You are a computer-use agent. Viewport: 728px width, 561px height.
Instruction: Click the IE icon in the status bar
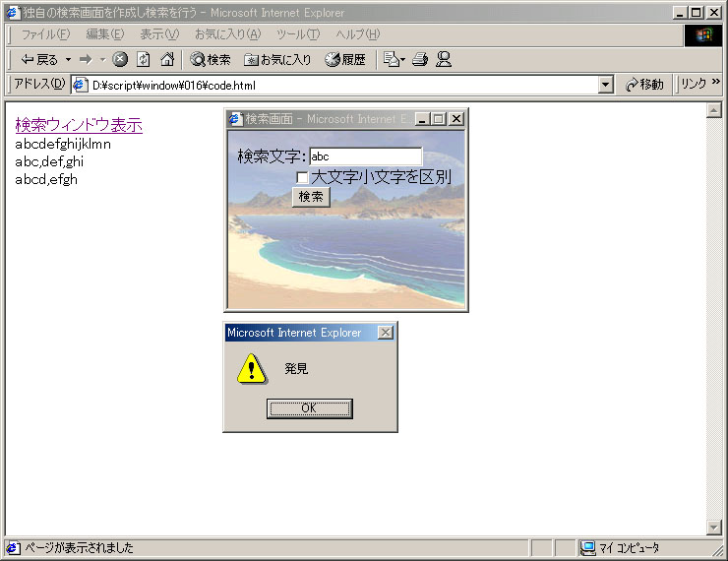pos(13,548)
